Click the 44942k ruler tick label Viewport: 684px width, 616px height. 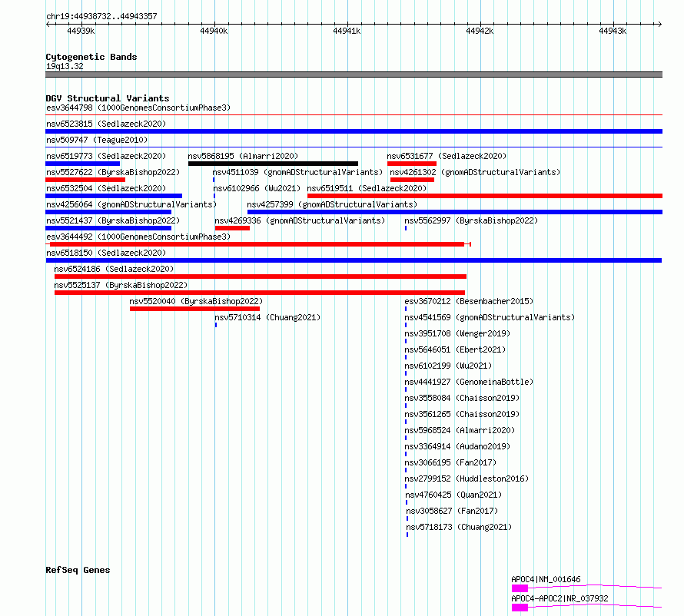(x=480, y=31)
